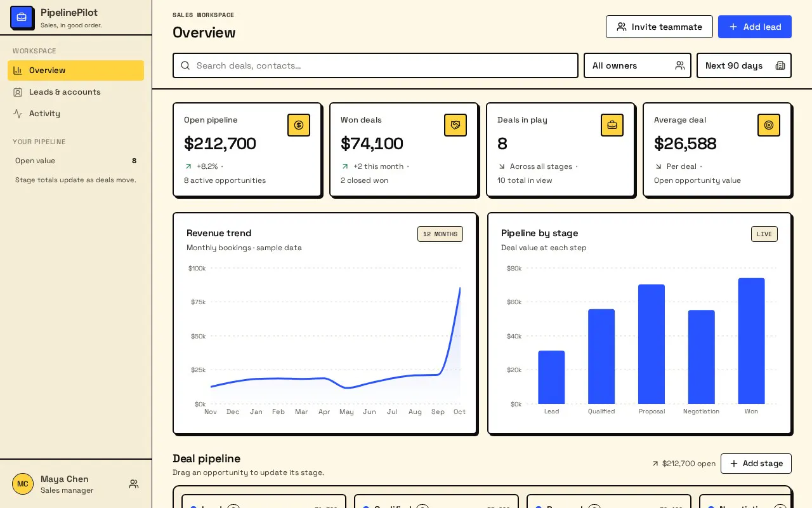Click the Leads & accounts contact icon
This screenshot has width=812, height=508.
[18, 92]
